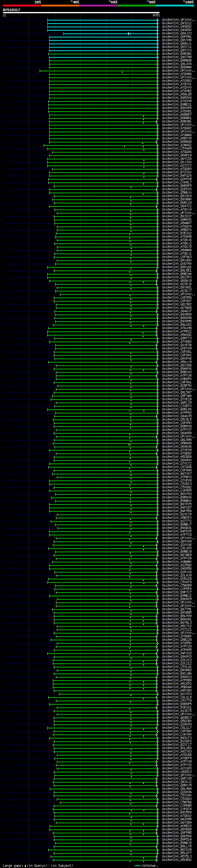Select hit label UniRef100_Q9STH8
This screenshot has height=868, width=197.
(x=177, y=57)
